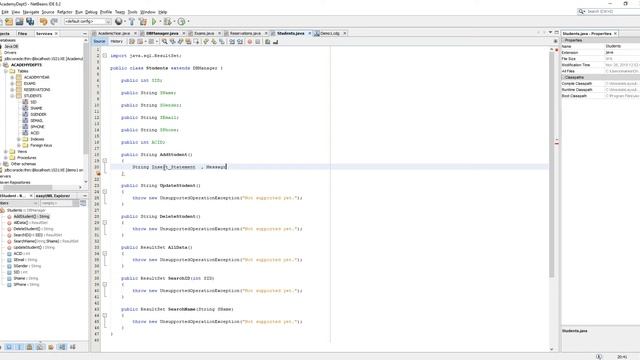
Task: Click the Save All disks icon
Action: (30, 21)
